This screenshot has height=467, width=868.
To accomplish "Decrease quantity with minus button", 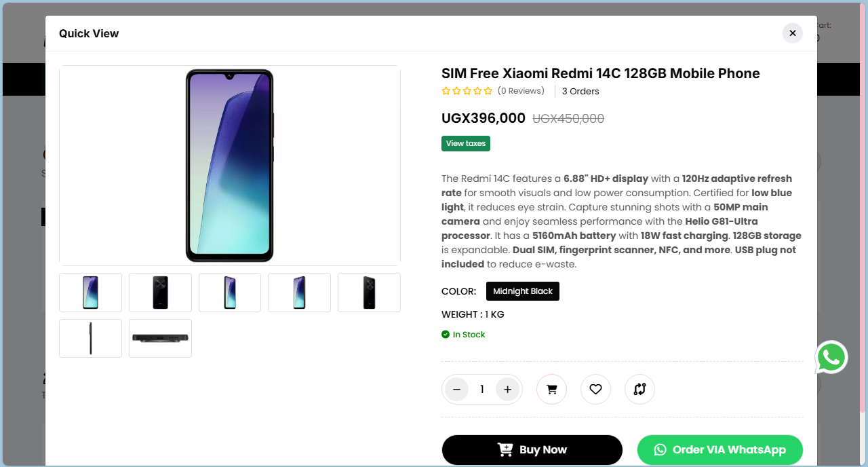I will pos(457,390).
